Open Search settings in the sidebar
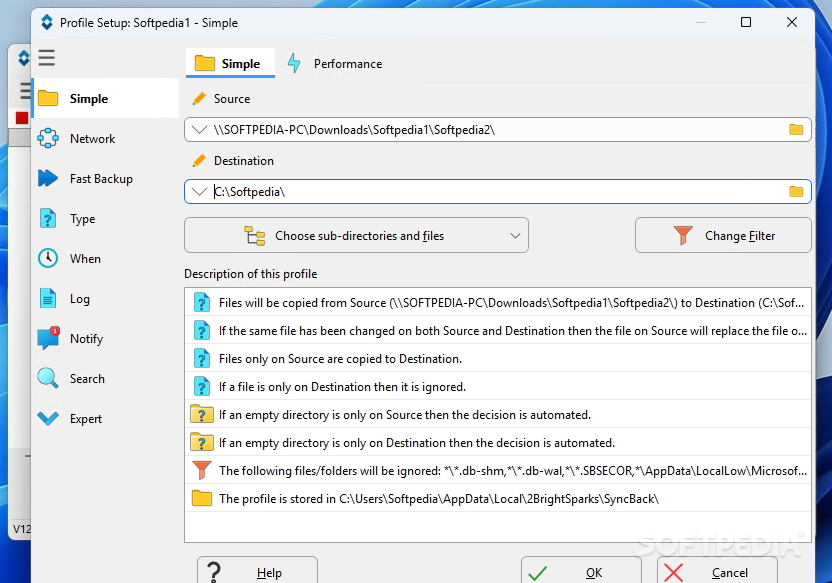This screenshot has height=583, width=832. tap(106, 379)
